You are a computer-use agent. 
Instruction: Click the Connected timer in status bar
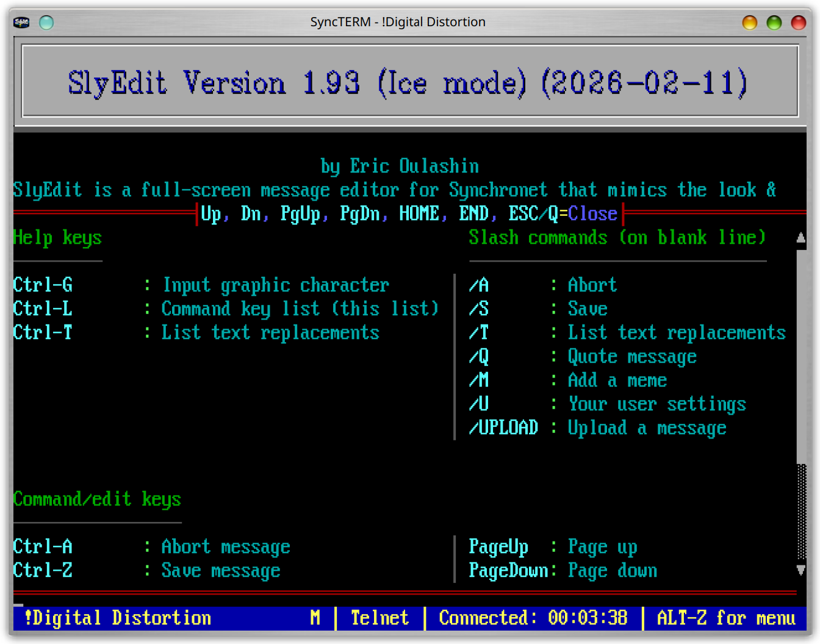coord(533,618)
